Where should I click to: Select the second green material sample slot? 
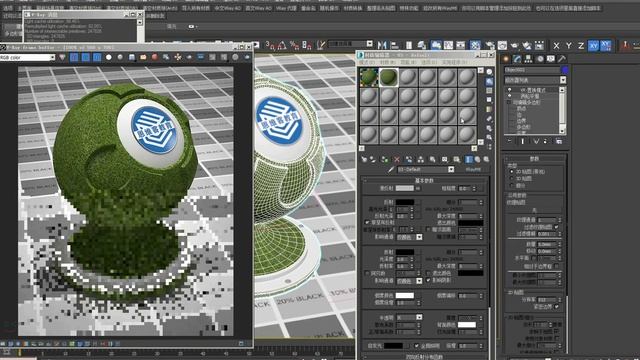(x=388, y=77)
